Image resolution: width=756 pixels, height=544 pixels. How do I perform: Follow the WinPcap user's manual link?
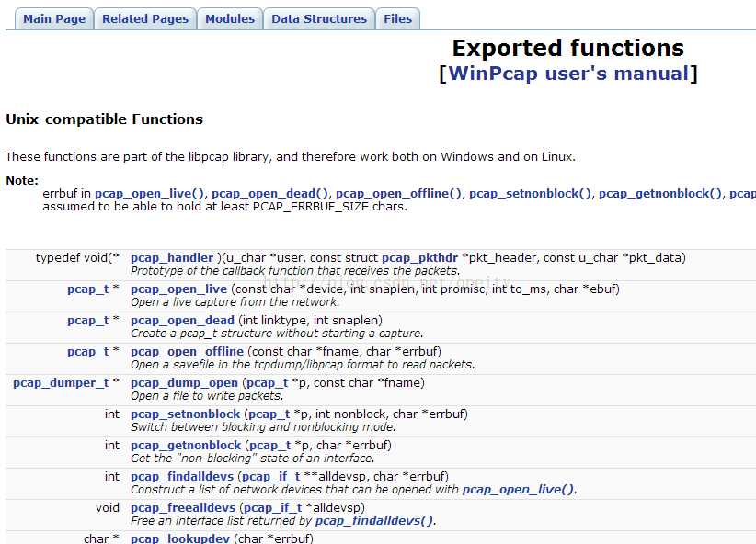tap(568, 74)
